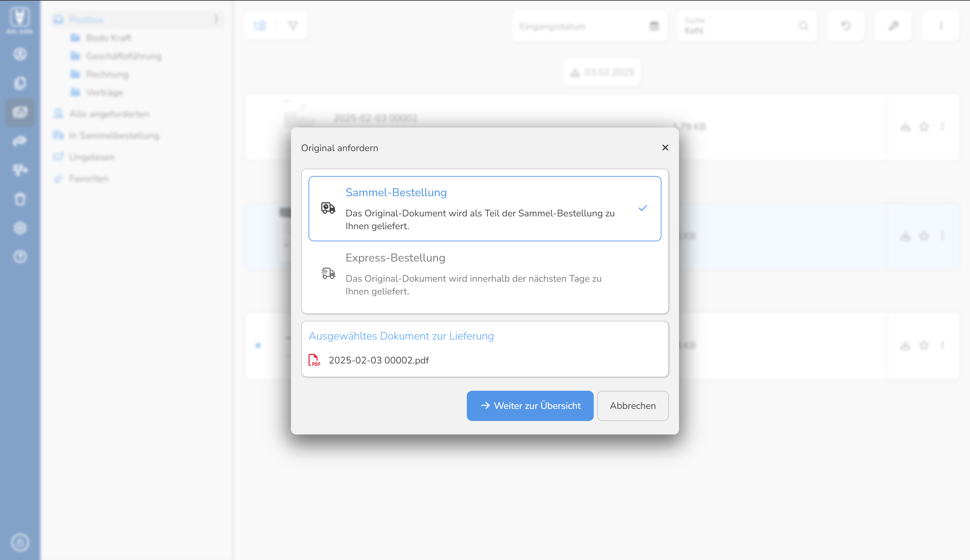Open the Eingangsdatum calendar picker

tap(654, 26)
